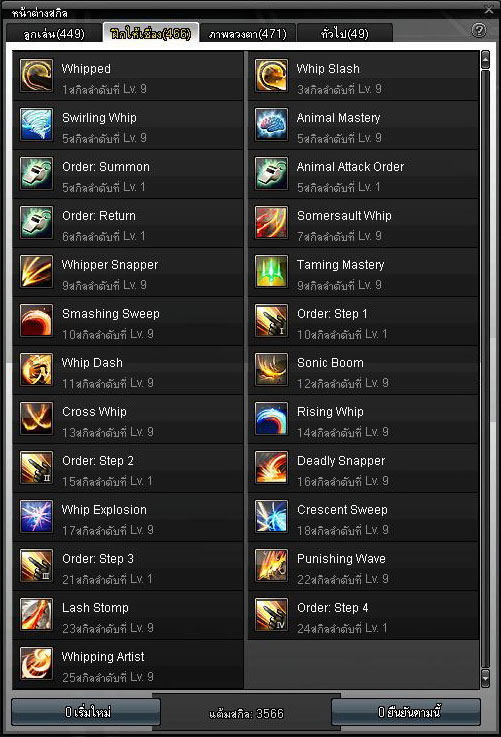Click the Whipping Artist skill icon
This screenshot has height=737, width=501.
click(x=36, y=663)
